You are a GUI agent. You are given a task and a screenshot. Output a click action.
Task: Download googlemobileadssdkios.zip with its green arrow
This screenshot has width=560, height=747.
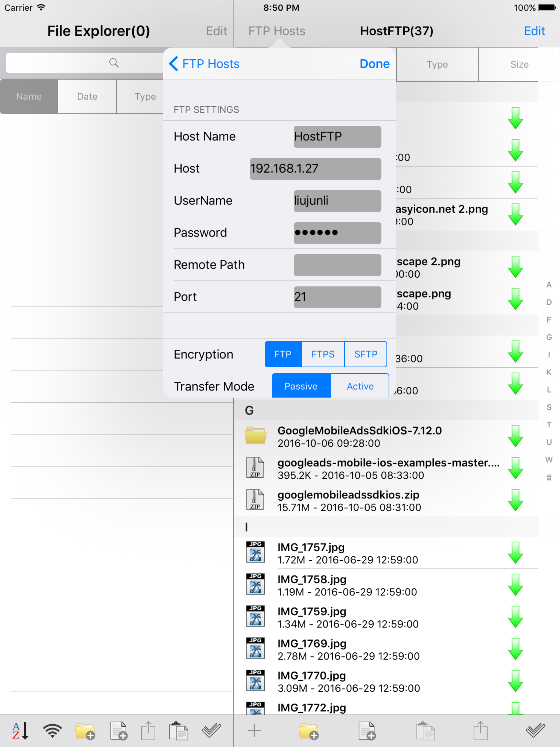coord(515,500)
